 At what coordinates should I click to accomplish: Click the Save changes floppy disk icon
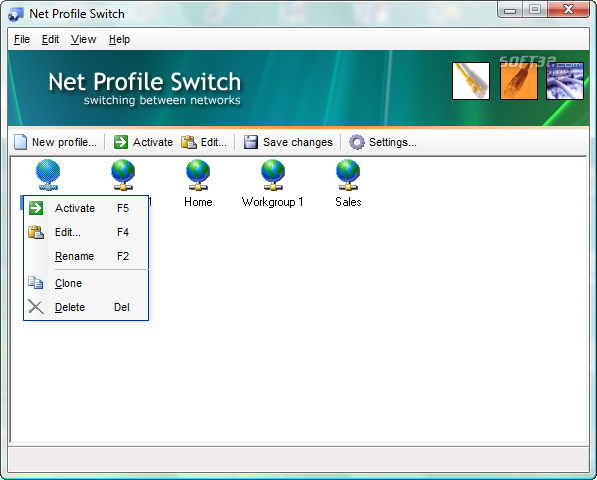tap(251, 142)
